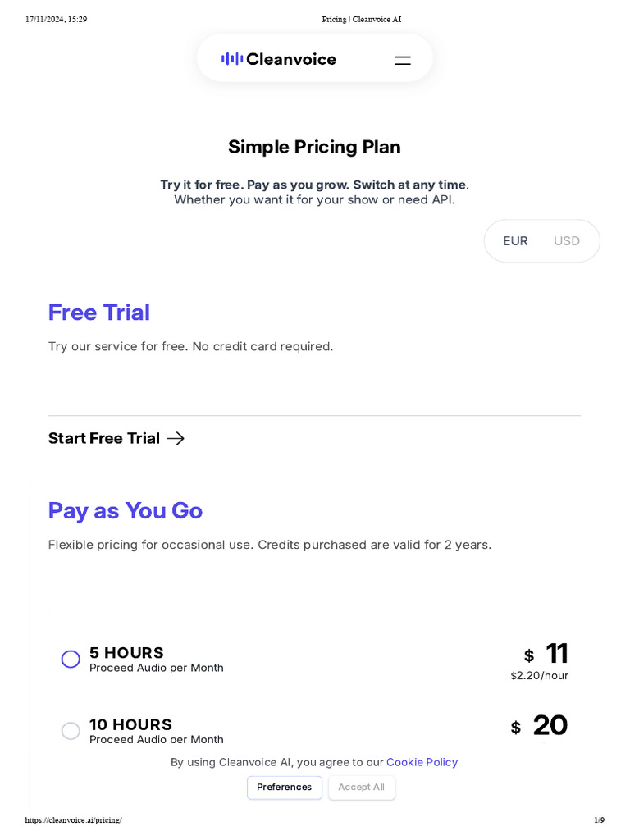This screenshot has height=840, width=630.
Task: Click the 10 HOURS plan label
Action: (130, 724)
